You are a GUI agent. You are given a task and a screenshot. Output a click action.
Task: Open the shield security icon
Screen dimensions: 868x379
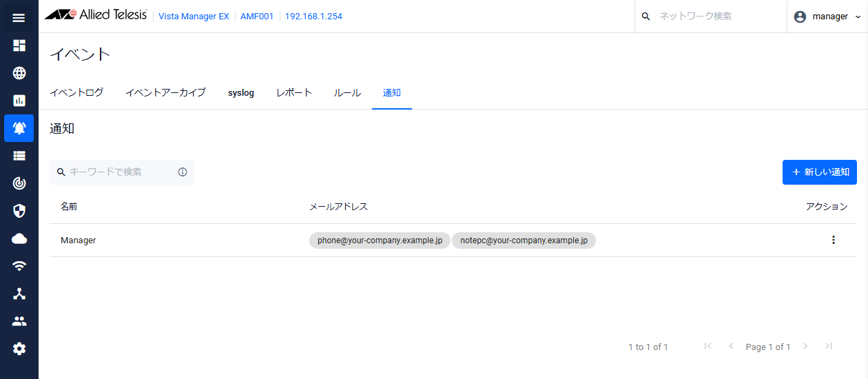pyautogui.click(x=19, y=211)
